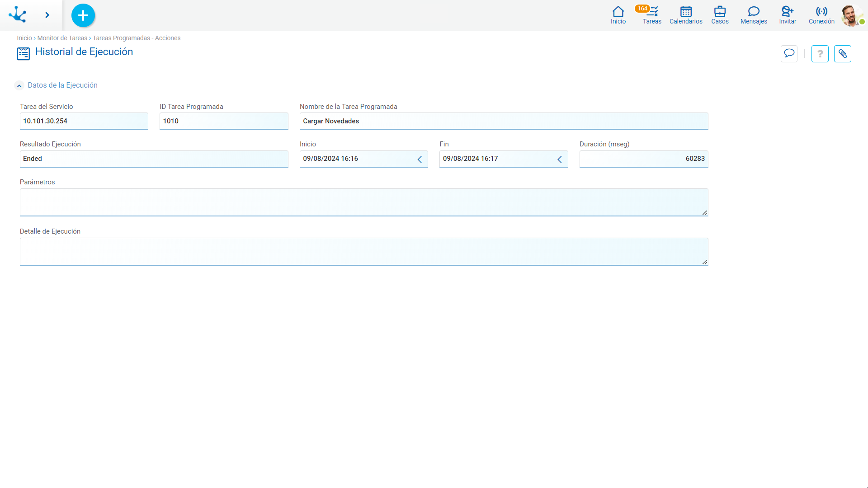Click Parámetros text area
The height and width of the screenshot is (488, 868).
(x=364, y=202)
